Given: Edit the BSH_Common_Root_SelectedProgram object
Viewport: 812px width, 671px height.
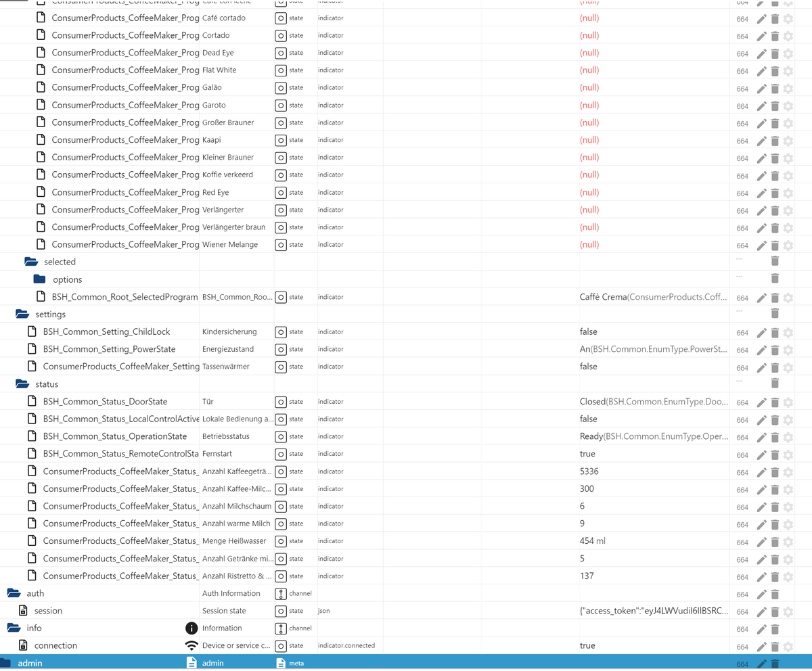Looking at the screenshot, I should pyautogui.click(x=761, y=298).
